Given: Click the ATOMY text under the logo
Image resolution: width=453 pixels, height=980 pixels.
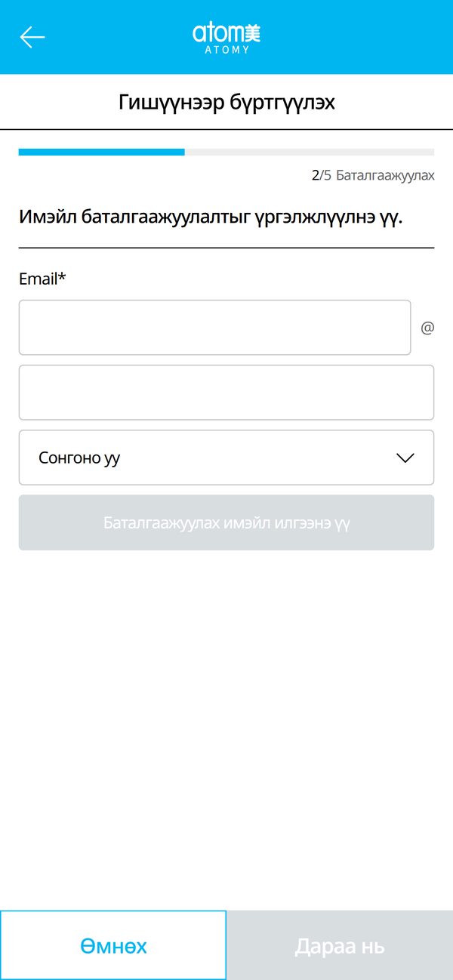Looking at the screenshot, I should point(226,50).
